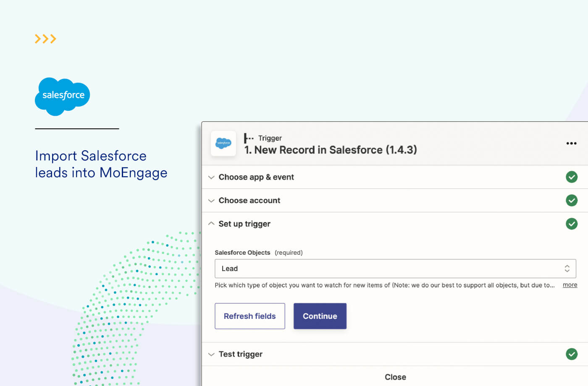Click the 'Salesforce Objects' field label

[242, 253]
